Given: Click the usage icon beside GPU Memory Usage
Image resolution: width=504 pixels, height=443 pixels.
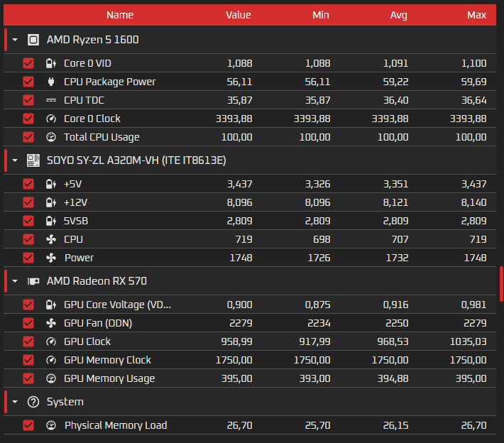Looking at the screenshot, I should tap(51, 378).
